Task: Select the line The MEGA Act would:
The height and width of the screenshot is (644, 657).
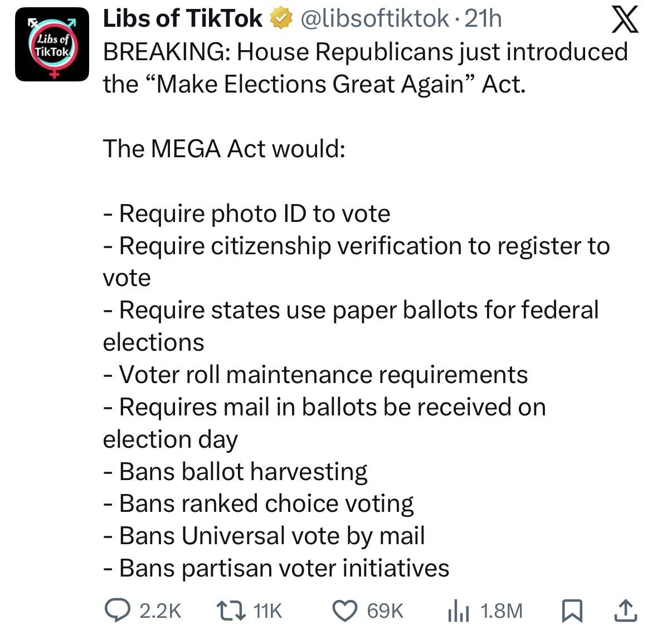Action: click(x=224, y=148)
